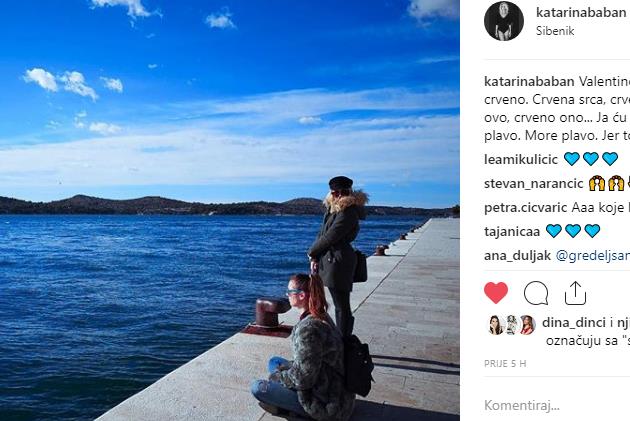The image size is (630, 421).
Task: Click the seaside pier photo
Action: [230, 210]
